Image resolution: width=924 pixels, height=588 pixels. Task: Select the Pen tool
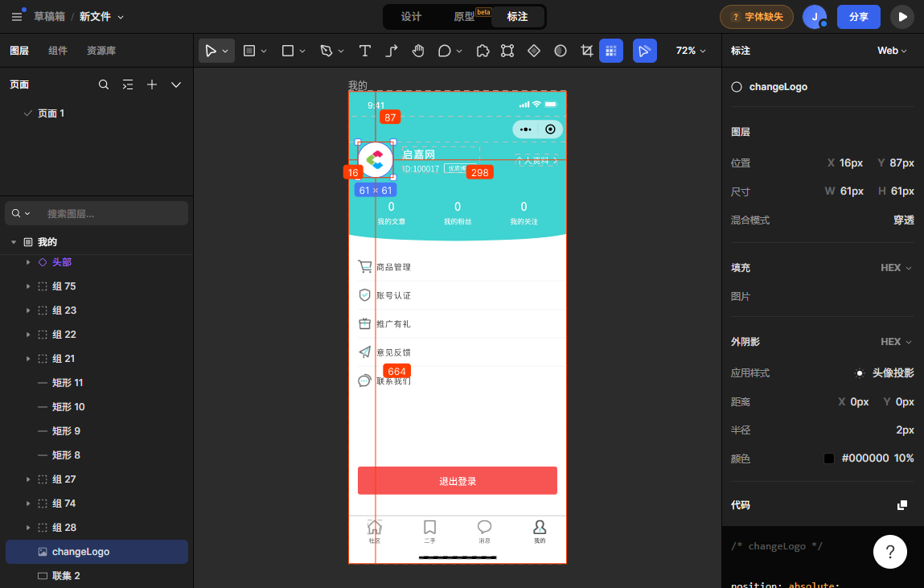tap(326, 51)
